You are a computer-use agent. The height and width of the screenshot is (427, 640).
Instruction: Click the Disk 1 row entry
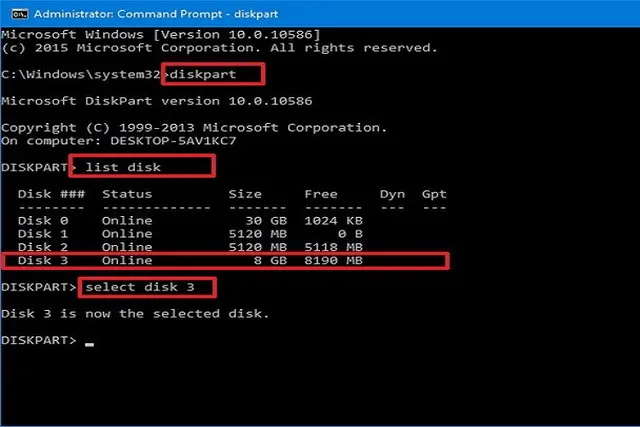tap(190, 234)
